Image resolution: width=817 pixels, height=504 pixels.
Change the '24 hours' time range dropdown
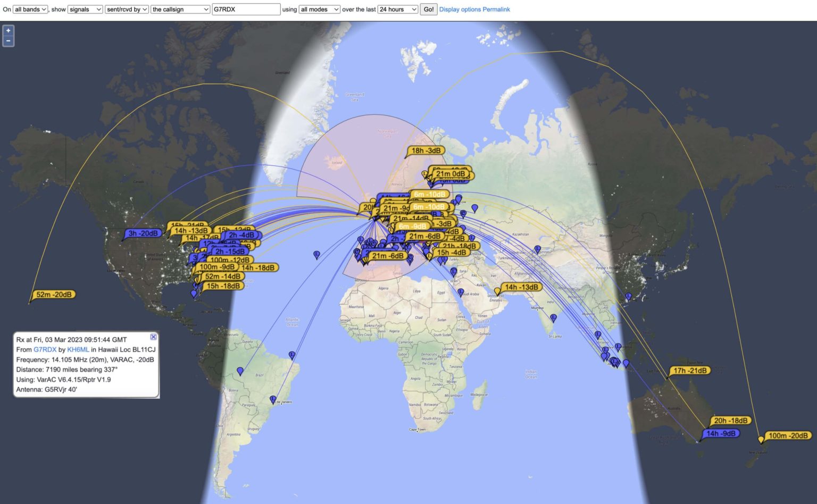tap(397, 10)
